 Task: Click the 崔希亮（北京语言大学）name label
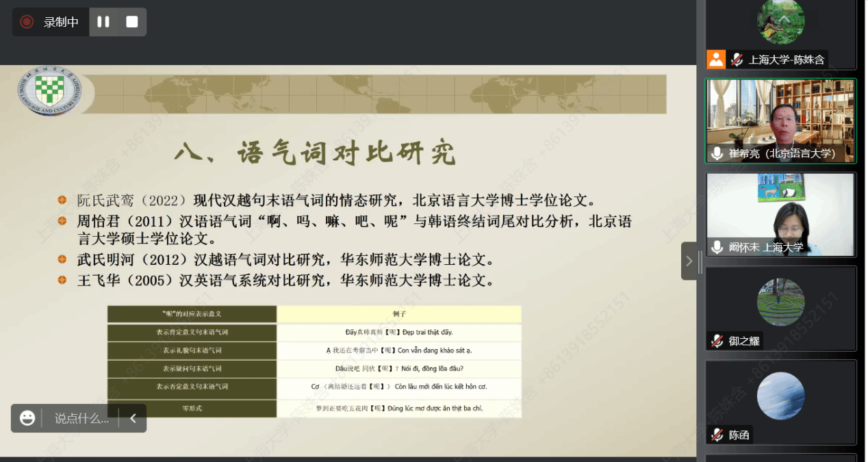click(x=782, y=153)
